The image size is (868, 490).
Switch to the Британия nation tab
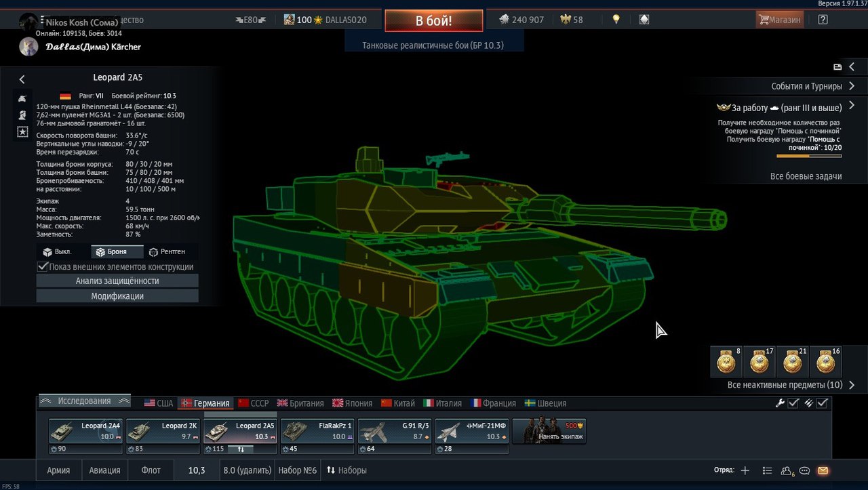pyautogui.click(x=300, y=403)
